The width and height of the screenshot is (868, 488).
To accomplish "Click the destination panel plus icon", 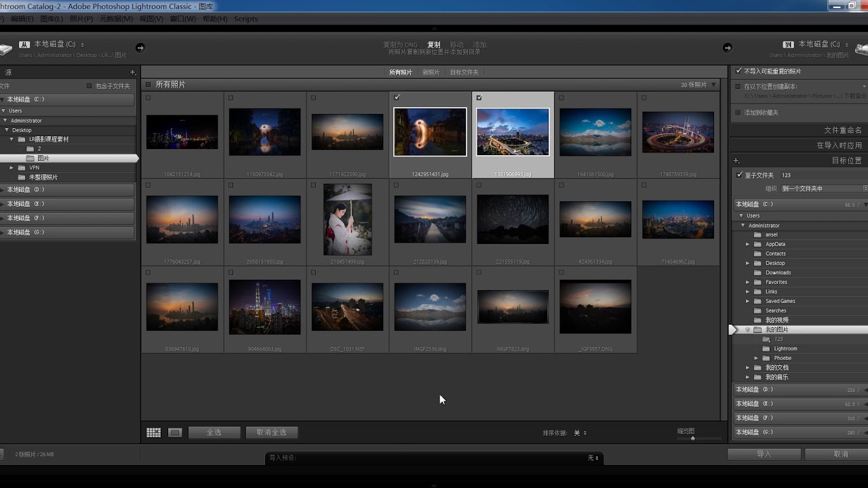I will tap(736, 161).
